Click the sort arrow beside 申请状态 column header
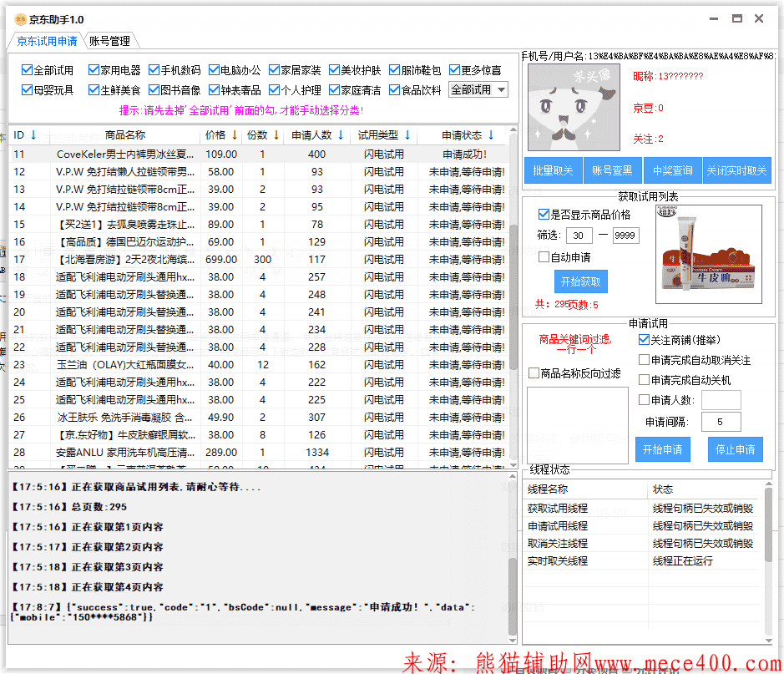The image size is (784, 674). click(491, 135)
